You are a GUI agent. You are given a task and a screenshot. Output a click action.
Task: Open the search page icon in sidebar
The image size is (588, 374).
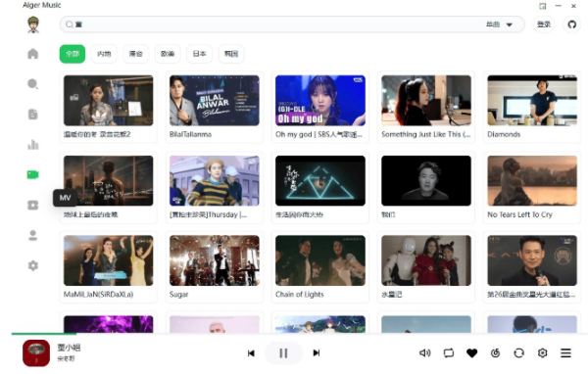[33, 84]
